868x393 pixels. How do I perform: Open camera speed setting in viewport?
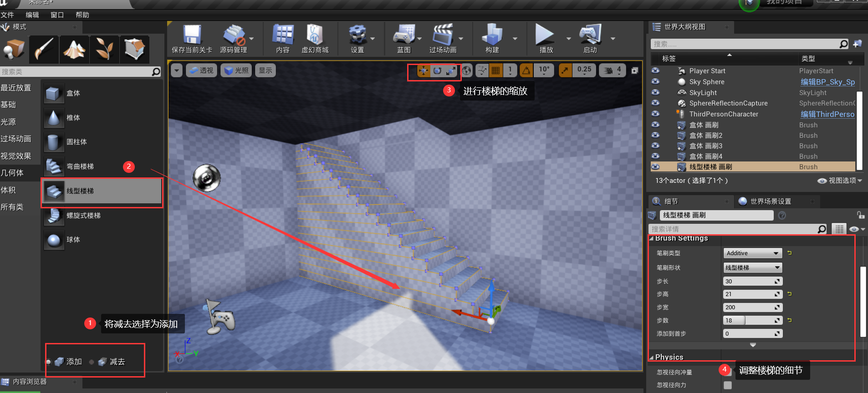click(x=612, y=71)
